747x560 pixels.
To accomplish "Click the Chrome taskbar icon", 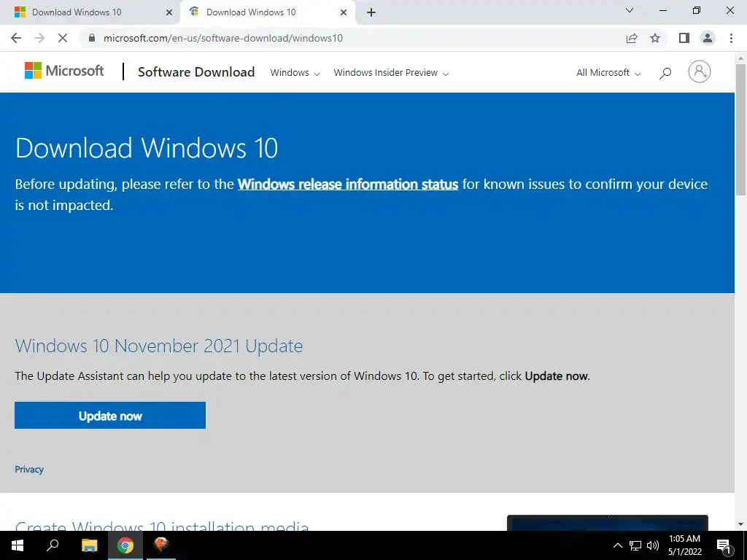I will coord(125,545).
